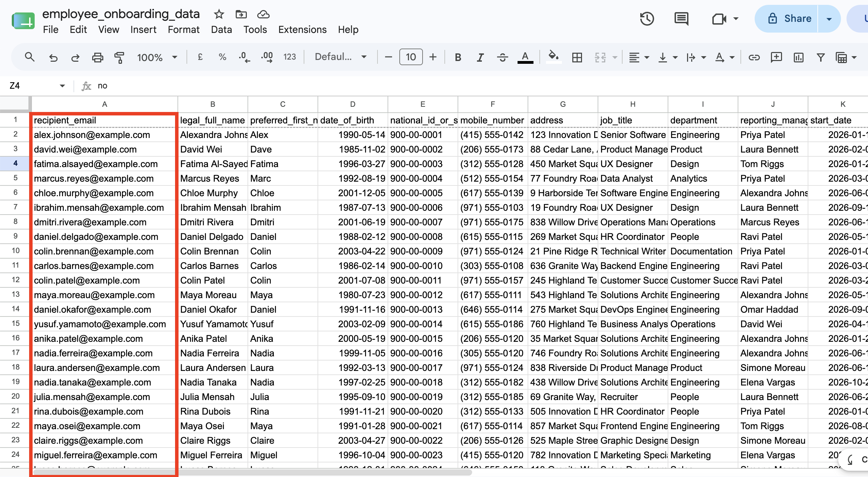Expand the meeting options arrow
The width and height of the screenshot is (868, 477).
[736, 19]
